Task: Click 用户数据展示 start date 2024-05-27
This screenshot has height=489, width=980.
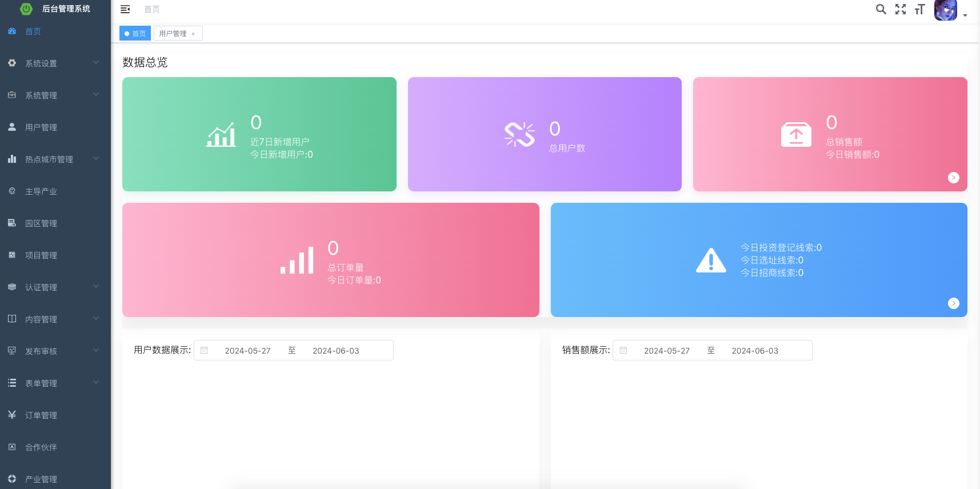Action: [247, 351]
